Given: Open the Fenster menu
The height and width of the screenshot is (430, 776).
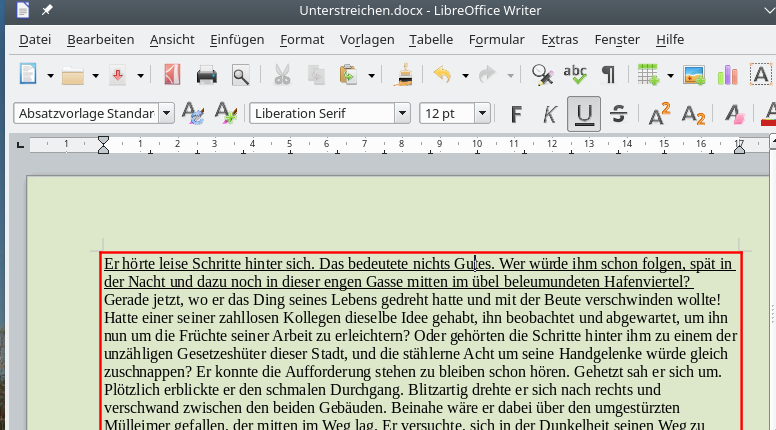Looking at the screenshot, I should 617,40.
